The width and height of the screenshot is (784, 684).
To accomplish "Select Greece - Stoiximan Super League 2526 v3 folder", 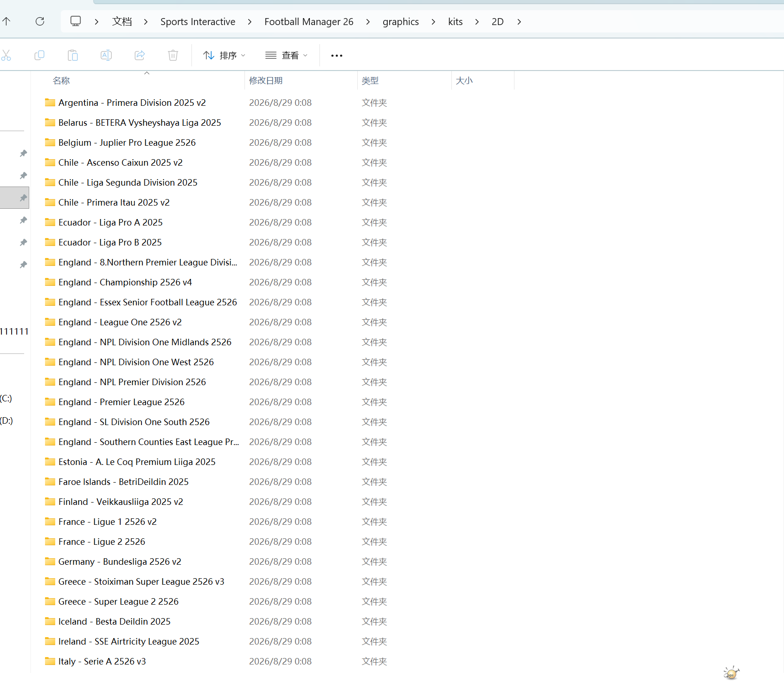I will pos(141,581).
